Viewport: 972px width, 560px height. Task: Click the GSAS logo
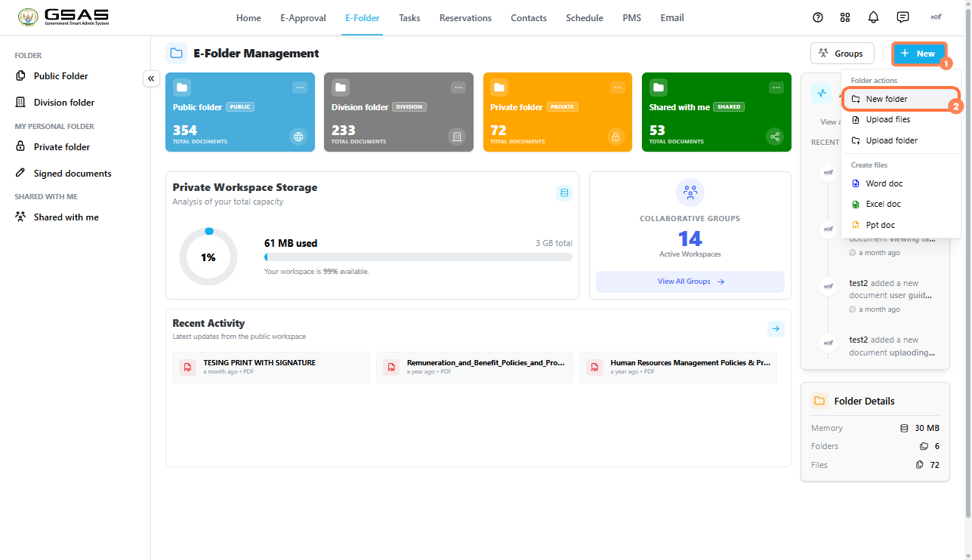(63, 17)
